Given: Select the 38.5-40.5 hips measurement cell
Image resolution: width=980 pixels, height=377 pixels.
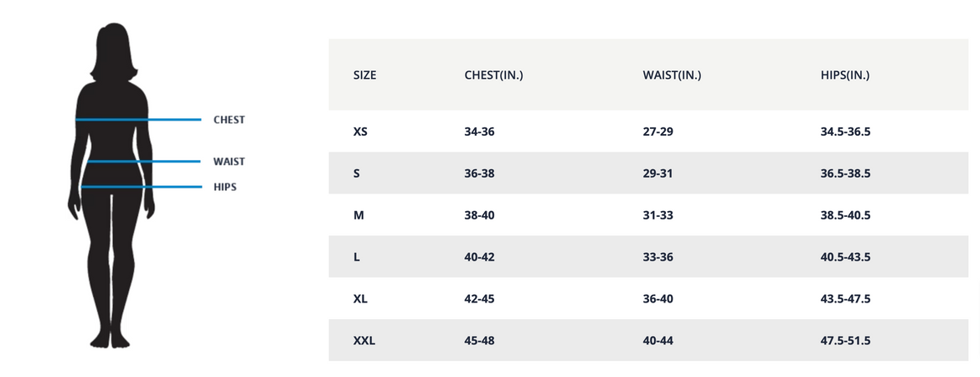Looking at the screenshot, I should pyautogui.click(x=846, y=215).
